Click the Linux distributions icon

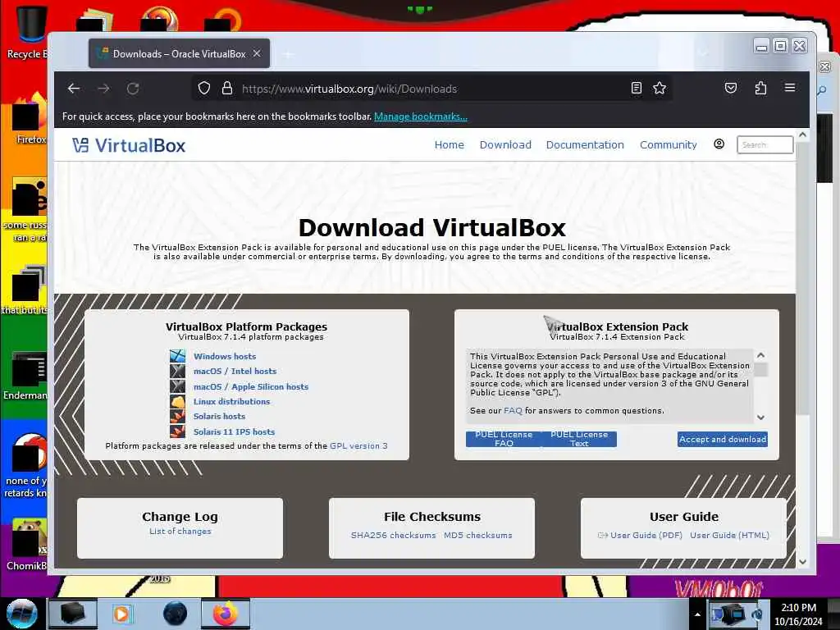point(177,401)
